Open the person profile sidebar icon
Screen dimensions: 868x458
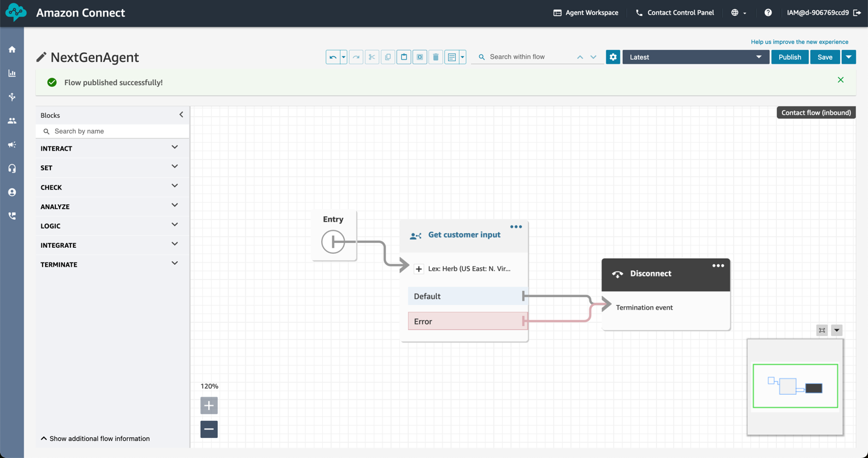pos(12,192)
